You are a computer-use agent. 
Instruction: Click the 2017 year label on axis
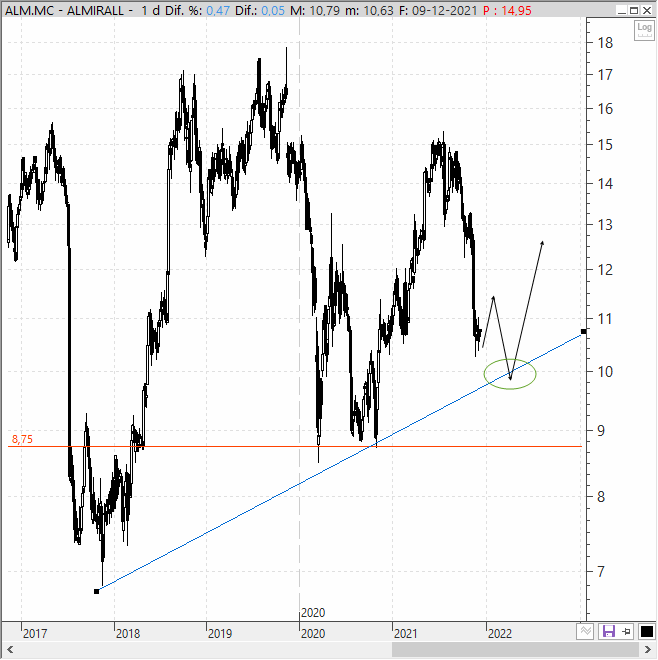click(x=35, y=633)
